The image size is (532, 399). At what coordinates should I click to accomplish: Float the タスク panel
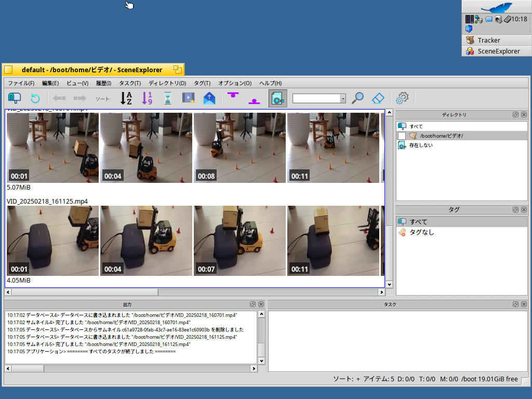(x=515, y=304)
